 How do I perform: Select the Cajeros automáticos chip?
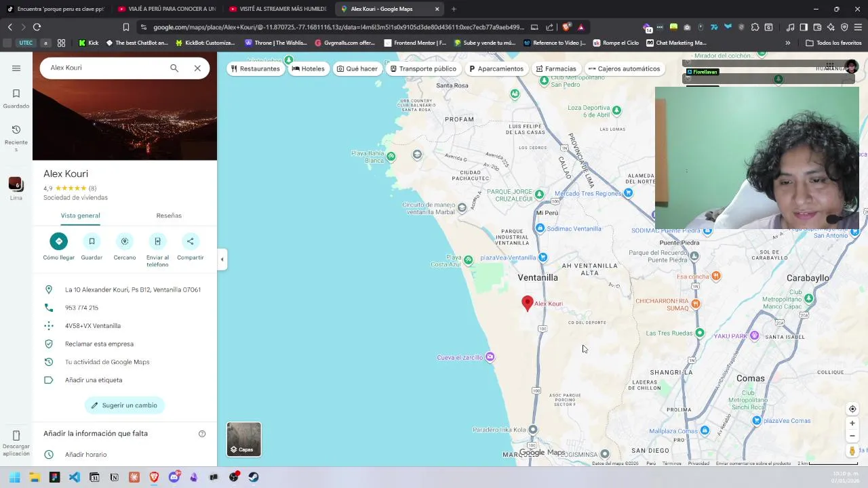coord(624,68)
